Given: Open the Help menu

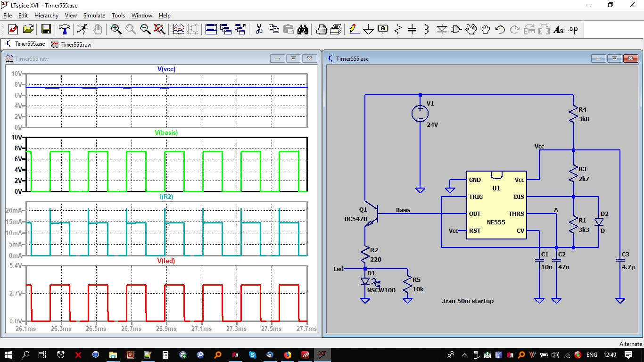Looking at the screenshot, I should click(x=165, y=16).
